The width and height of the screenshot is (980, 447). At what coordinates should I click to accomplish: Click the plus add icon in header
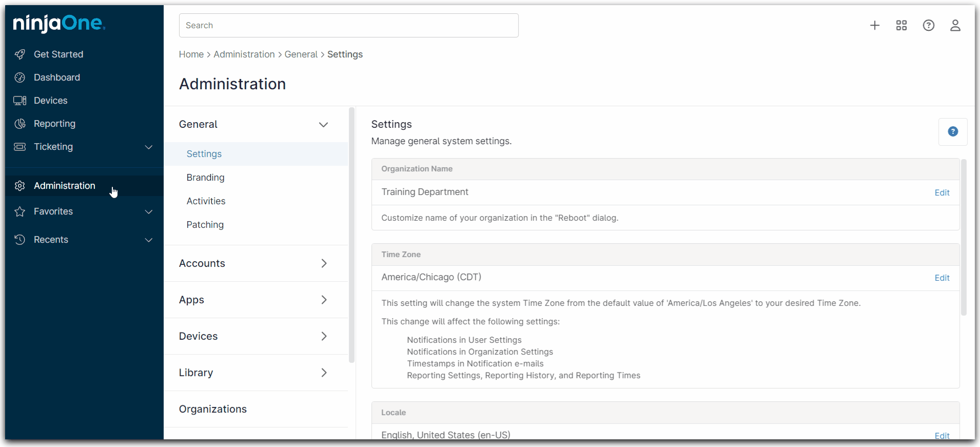point(875,26)
